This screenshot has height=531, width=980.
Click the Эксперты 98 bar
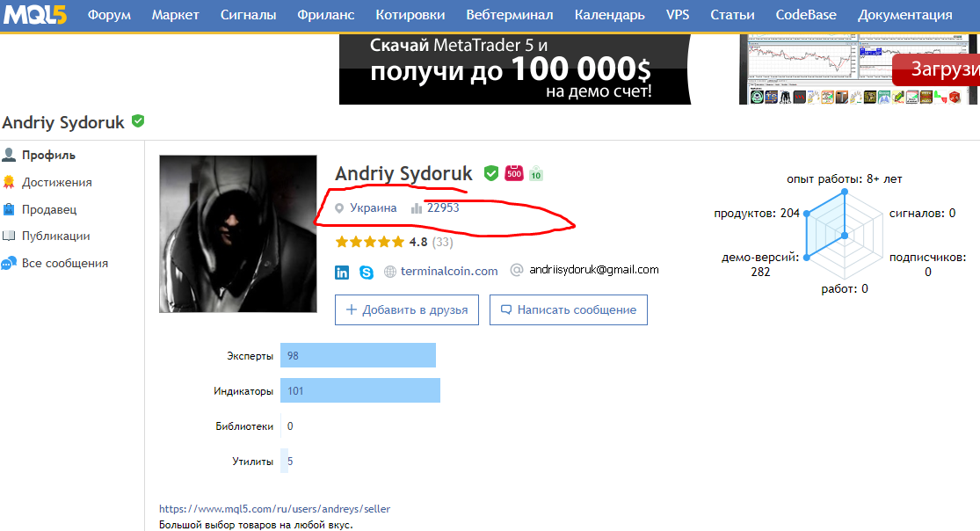click(358, 355)
